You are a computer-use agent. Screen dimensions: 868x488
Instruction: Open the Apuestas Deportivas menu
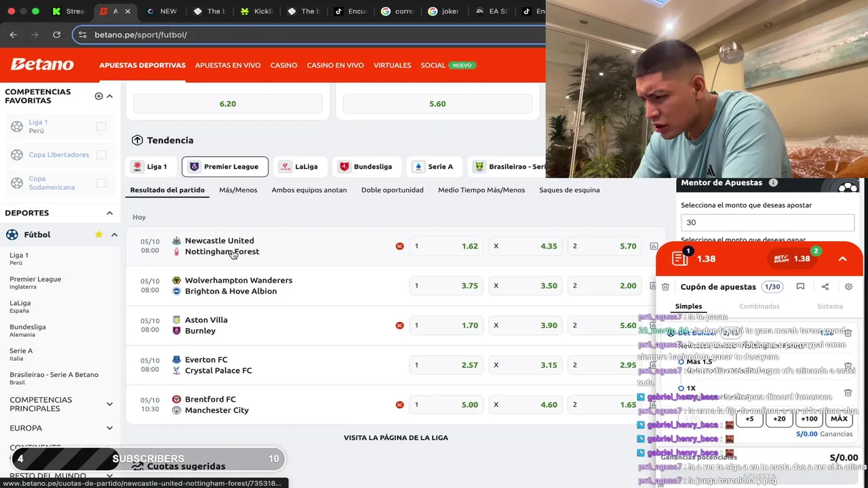[142, 65]
